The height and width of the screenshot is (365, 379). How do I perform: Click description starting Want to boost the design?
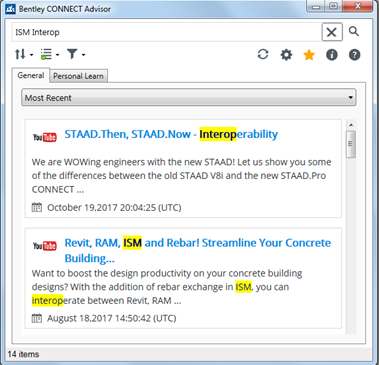pyautogui.click(x=167, y=287)
